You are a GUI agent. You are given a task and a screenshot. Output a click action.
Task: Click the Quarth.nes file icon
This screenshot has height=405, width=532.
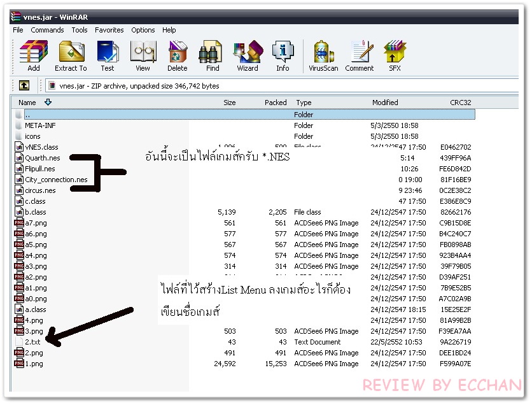(x=19, y=158)
